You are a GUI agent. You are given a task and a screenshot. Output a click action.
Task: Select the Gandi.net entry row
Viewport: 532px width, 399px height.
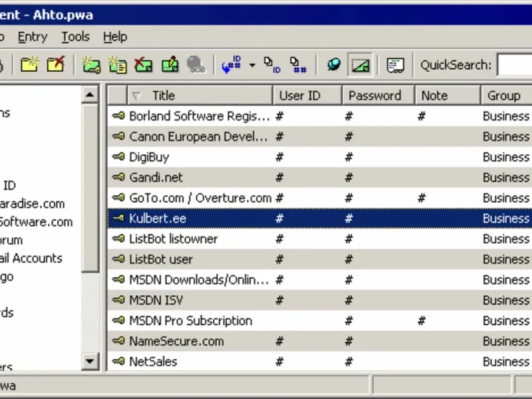pos(320,178)
